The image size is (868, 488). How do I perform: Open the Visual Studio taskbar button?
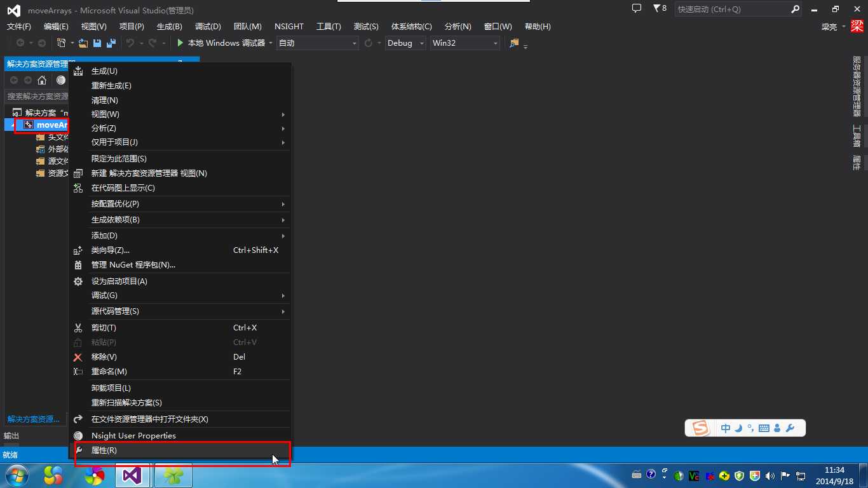tap(132, 475)
